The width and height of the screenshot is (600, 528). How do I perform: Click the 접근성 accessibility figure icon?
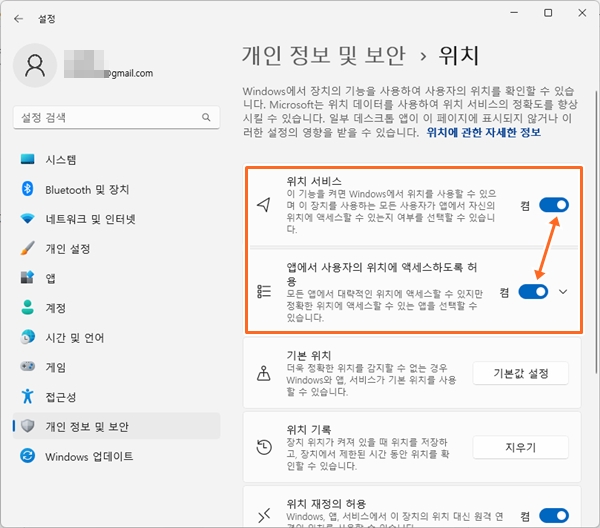(x=28, y=396)
